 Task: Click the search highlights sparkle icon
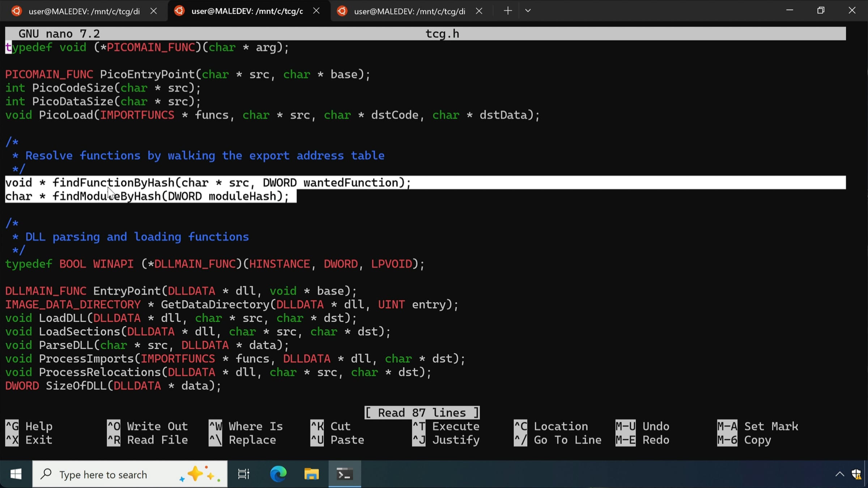[200, 474]
